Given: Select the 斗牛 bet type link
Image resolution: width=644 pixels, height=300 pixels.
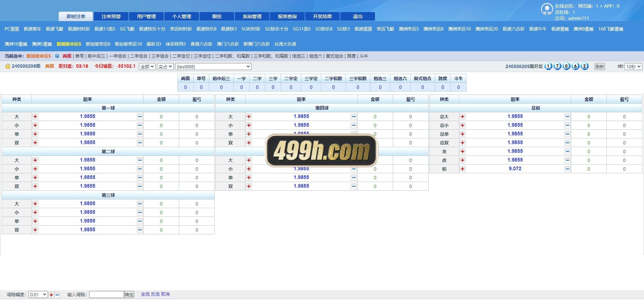Looking at the screenshot, I should point(364,56).
